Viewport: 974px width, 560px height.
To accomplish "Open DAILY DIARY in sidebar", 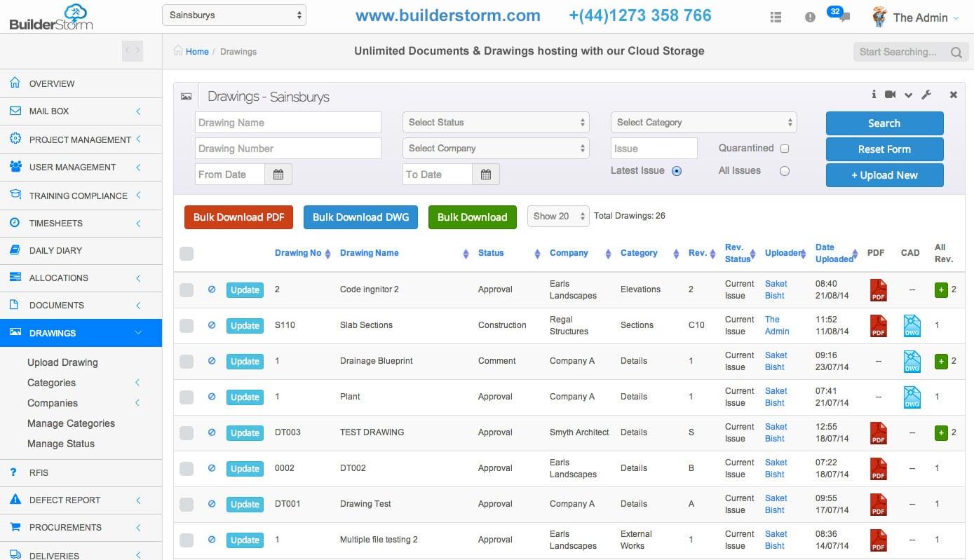I will (81, 250).
